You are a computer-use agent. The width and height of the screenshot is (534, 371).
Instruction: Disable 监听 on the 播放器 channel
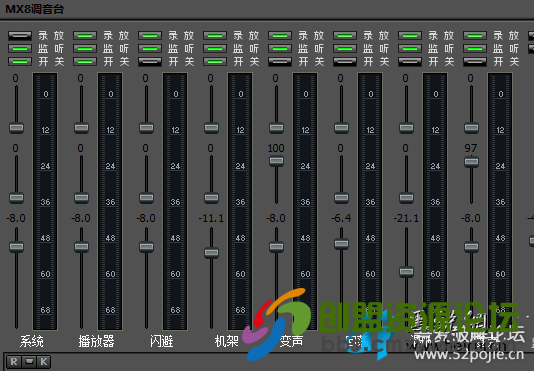(x=85, y=48)
